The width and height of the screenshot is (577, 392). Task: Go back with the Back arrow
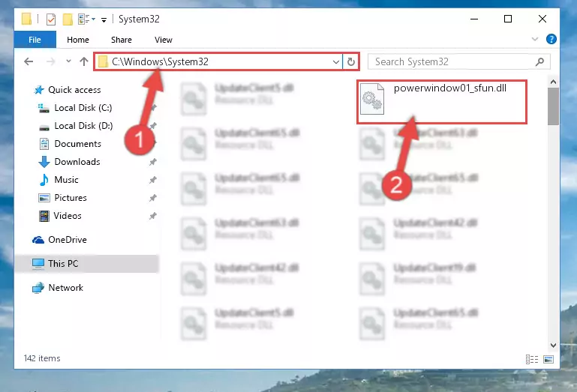tap(29, 61)
